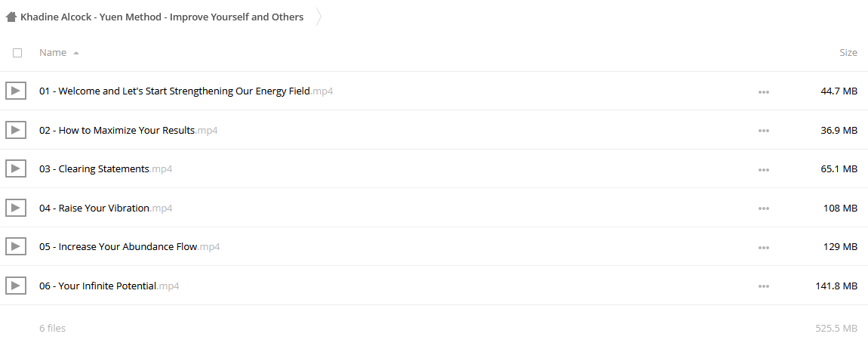Click the play icon for 02 - How to Maximize Your Results

16,130
